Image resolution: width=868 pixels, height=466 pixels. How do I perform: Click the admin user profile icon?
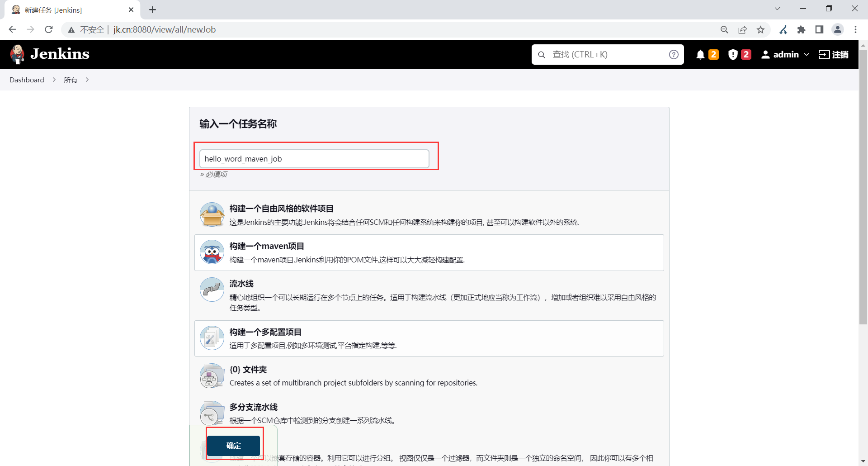[x=765, y=55]
